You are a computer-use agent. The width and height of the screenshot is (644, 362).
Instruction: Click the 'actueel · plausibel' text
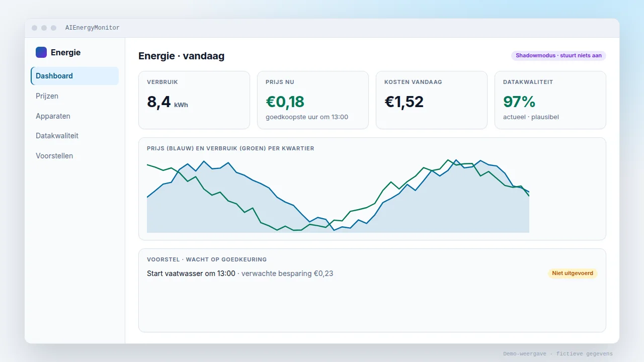[x=531, y=117]
